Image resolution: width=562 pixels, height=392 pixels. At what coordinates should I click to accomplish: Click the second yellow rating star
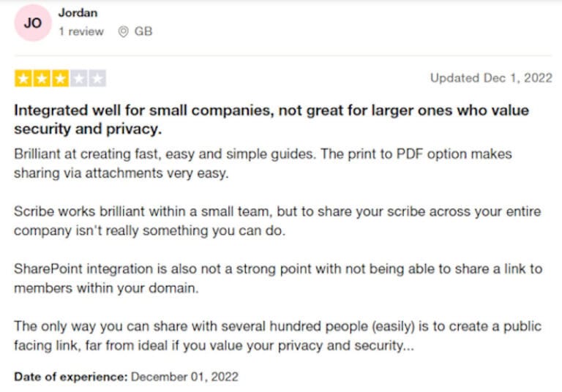[42, 78]
